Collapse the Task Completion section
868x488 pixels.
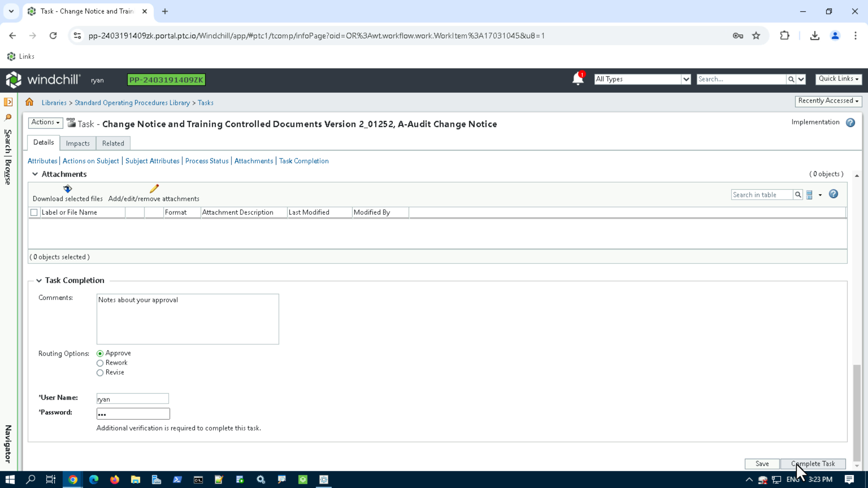(39, 280)
